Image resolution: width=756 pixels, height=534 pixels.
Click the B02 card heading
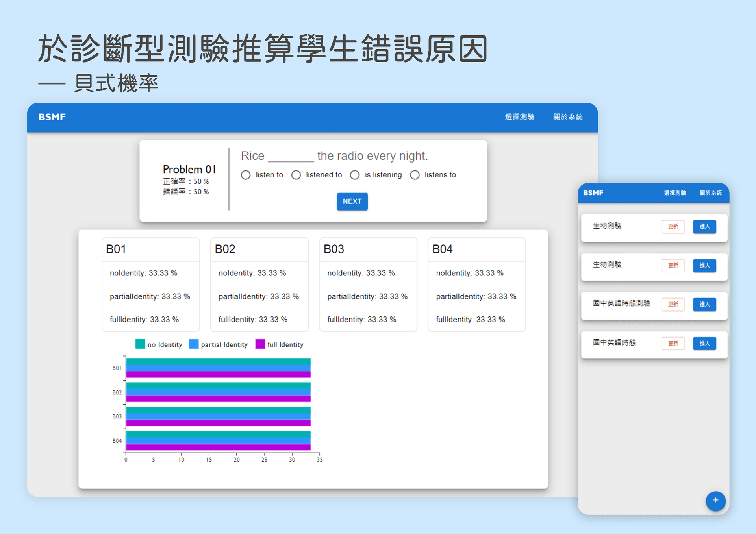coord(225,249)
